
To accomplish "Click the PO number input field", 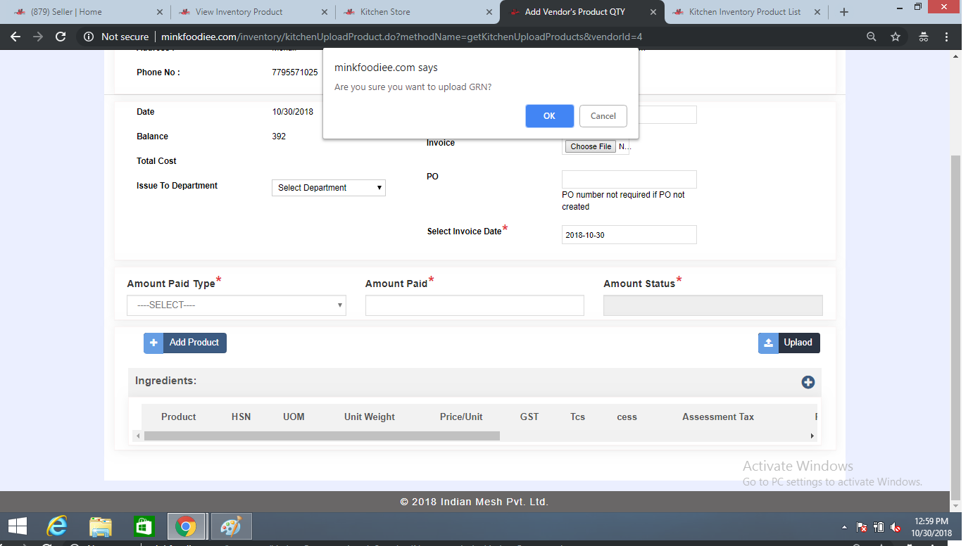I will tap(629, 179).
